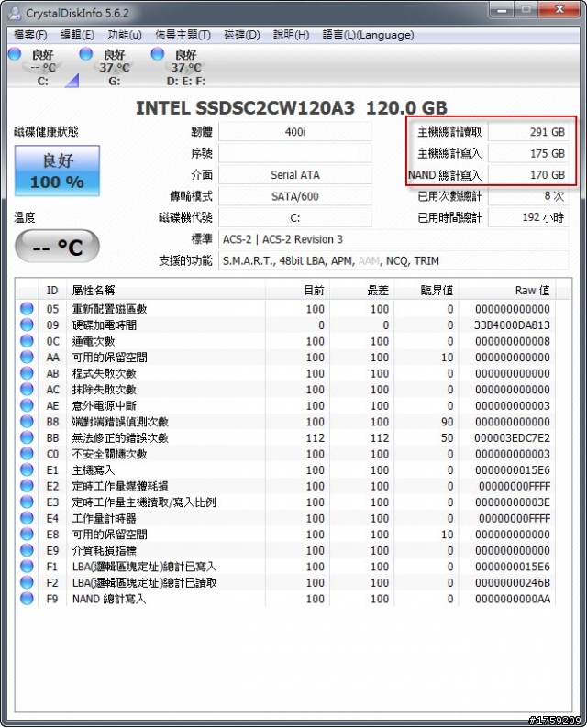The width and height of the screenshot is (587, 728).
Task: Click the SATA/600 transfer mode field
Action: [x=295, y=196]
